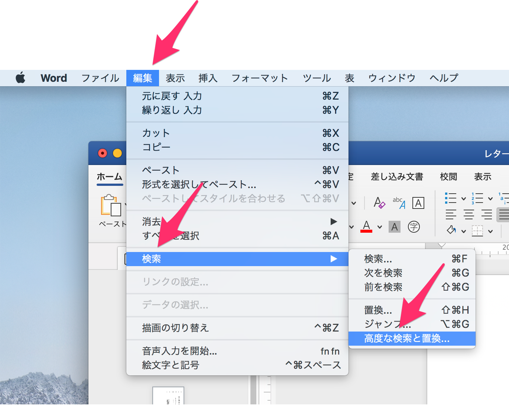Open the 消去 submenu
Viewport: 509px width, 420px height.
pyautogui.click(x=237, y=222)
